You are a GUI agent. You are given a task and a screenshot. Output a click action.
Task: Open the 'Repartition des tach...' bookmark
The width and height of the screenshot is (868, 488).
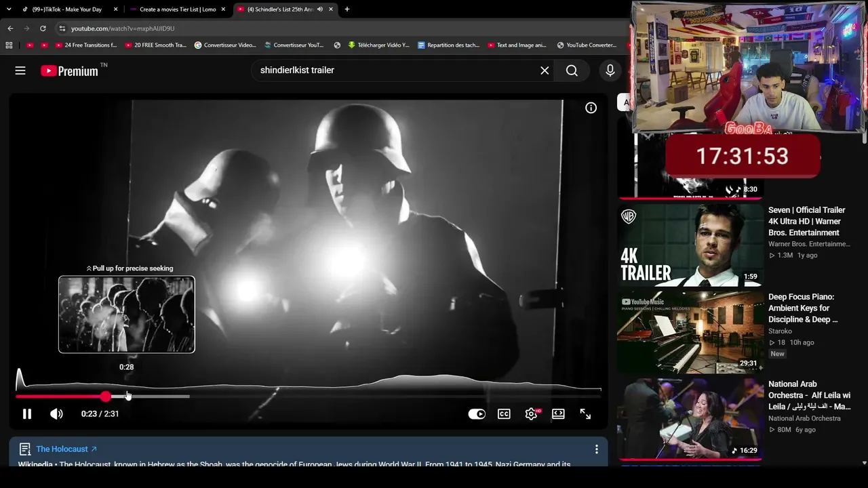click(448, 45)
